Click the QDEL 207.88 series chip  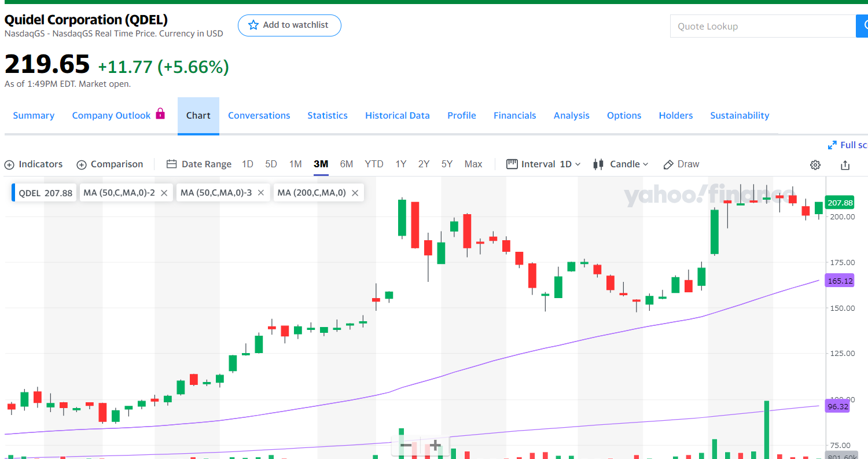(45, 193)
